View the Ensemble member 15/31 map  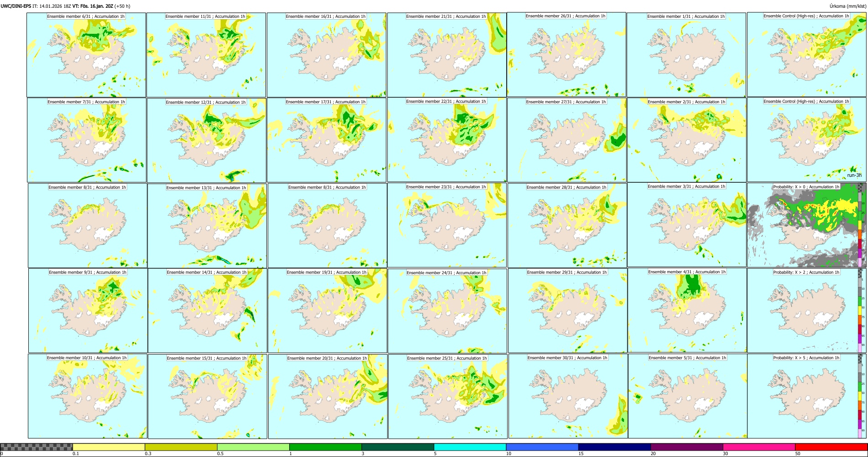click(x=207, y=397)
